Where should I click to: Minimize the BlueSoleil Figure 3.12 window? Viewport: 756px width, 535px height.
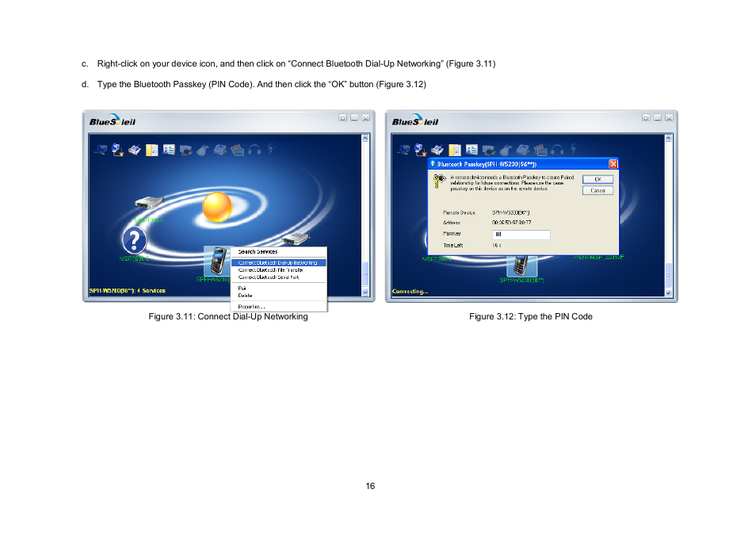click(x=658, y=118)
